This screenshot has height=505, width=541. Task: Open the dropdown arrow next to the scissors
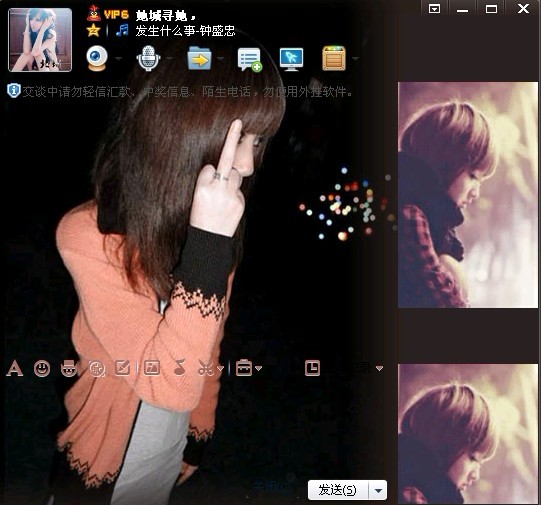220,368
